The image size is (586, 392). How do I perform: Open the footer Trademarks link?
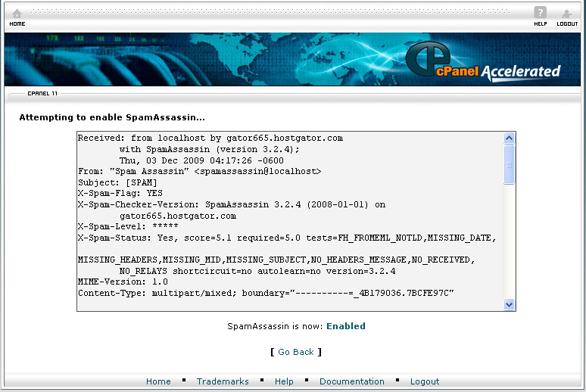coord(223,381)
